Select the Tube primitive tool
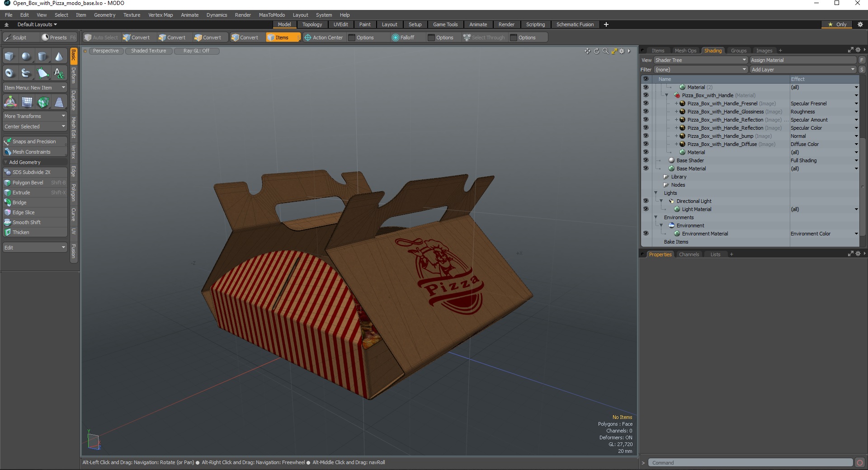The height and width of the screenshot is (470, 868). pos(26,73)
